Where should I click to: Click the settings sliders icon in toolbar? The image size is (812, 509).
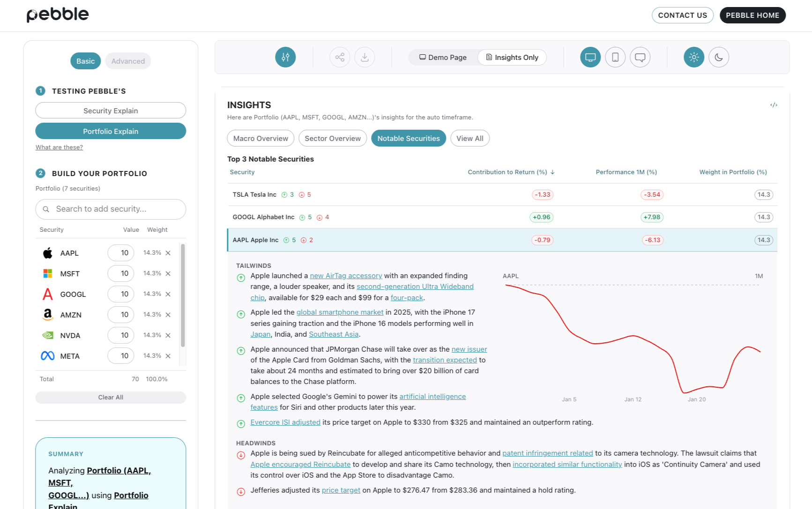[285, 57]
